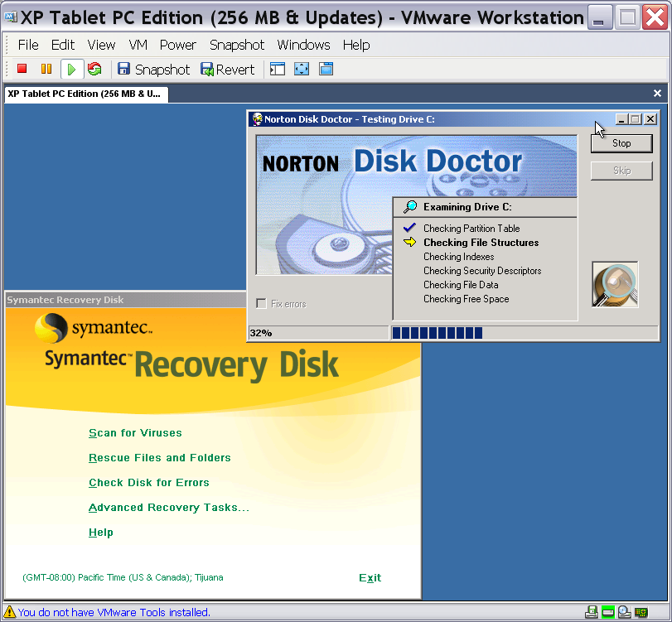Select the XP Tablet PC Edition tab
The width and height of the screenshot is (672, 622).
(x=85, y=94)
